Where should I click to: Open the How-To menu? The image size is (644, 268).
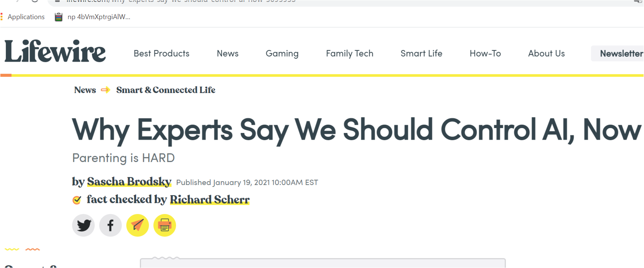pos(485,53)
